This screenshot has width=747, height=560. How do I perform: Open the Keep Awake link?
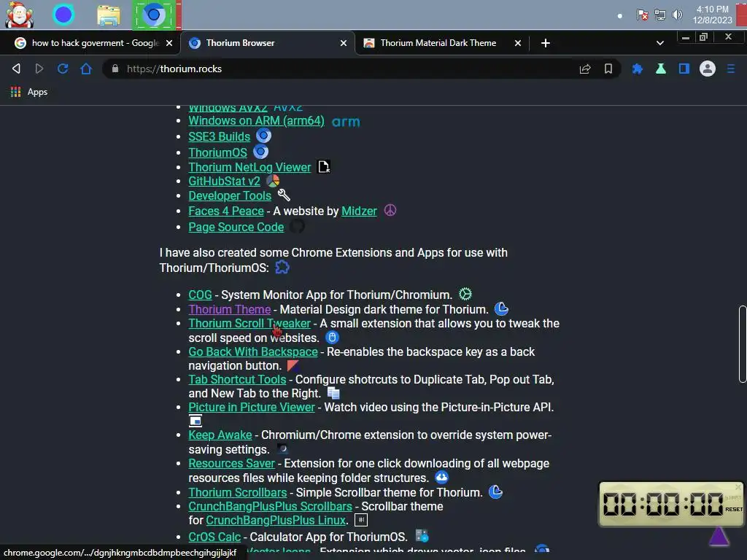click(220, 435)
